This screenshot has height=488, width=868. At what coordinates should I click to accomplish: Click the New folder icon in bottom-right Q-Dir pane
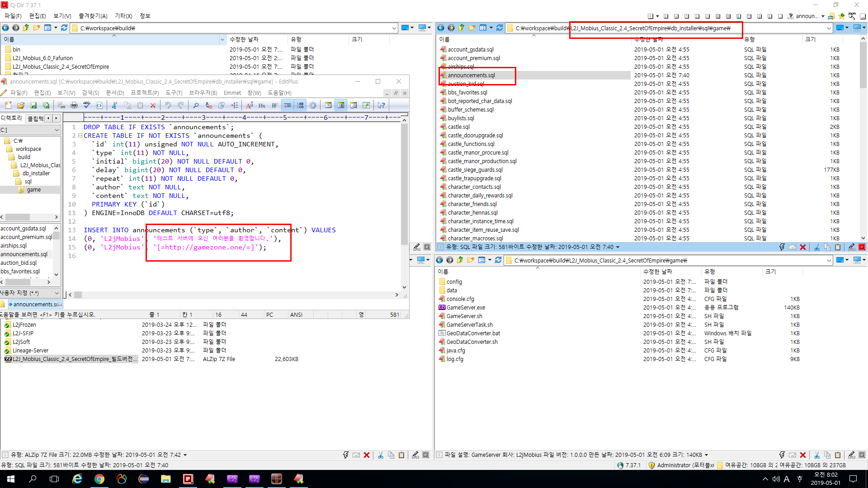tap(471, 260)
